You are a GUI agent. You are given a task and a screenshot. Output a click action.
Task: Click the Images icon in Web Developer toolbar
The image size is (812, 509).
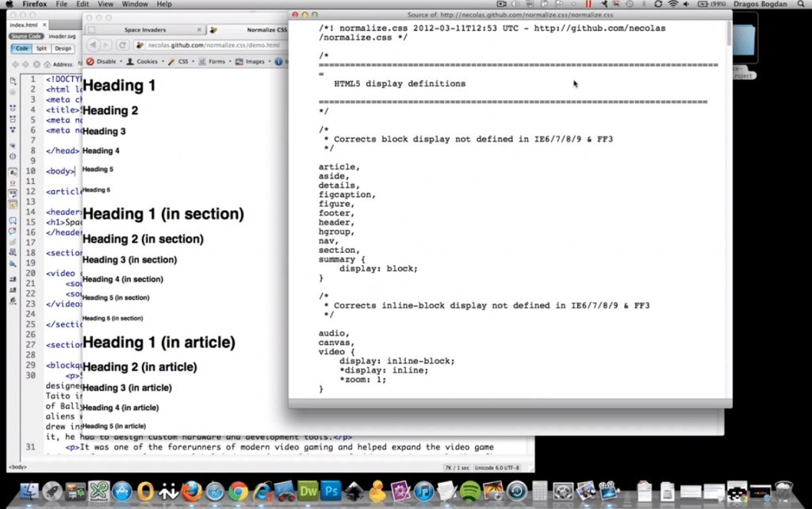click(x=239, y=62)
